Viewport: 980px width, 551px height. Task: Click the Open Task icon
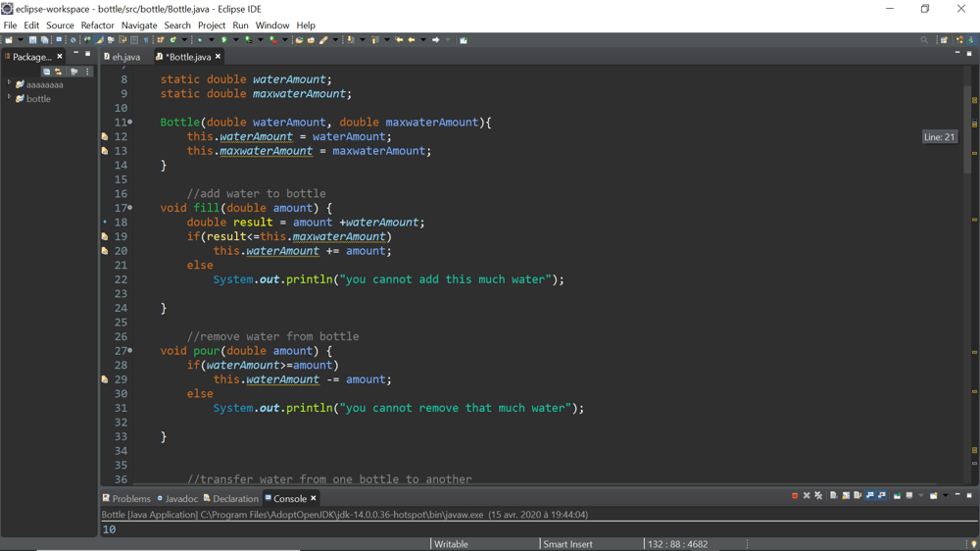click(311, 40)
